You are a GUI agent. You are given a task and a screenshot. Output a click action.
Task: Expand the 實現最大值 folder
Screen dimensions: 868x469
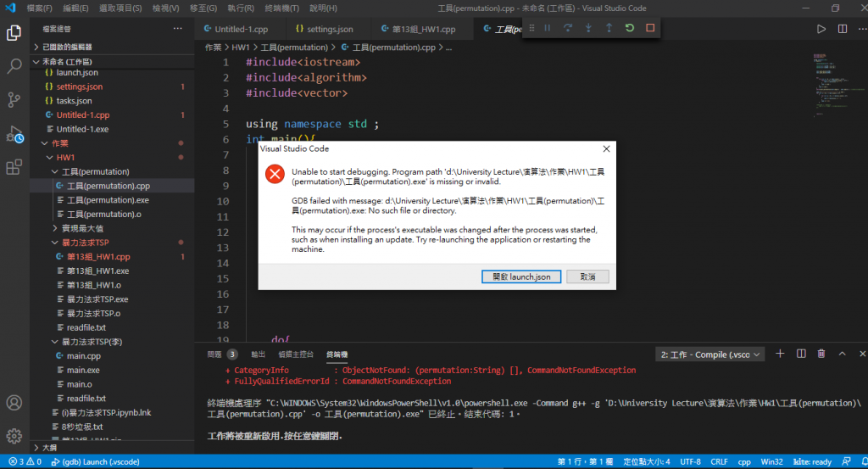click(114, 228)
